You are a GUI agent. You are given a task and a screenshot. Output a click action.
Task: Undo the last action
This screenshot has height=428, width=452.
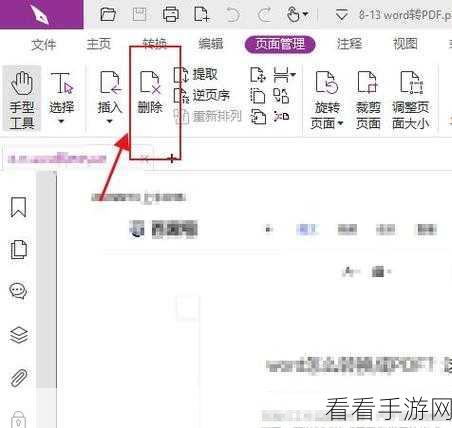point(233,15)
